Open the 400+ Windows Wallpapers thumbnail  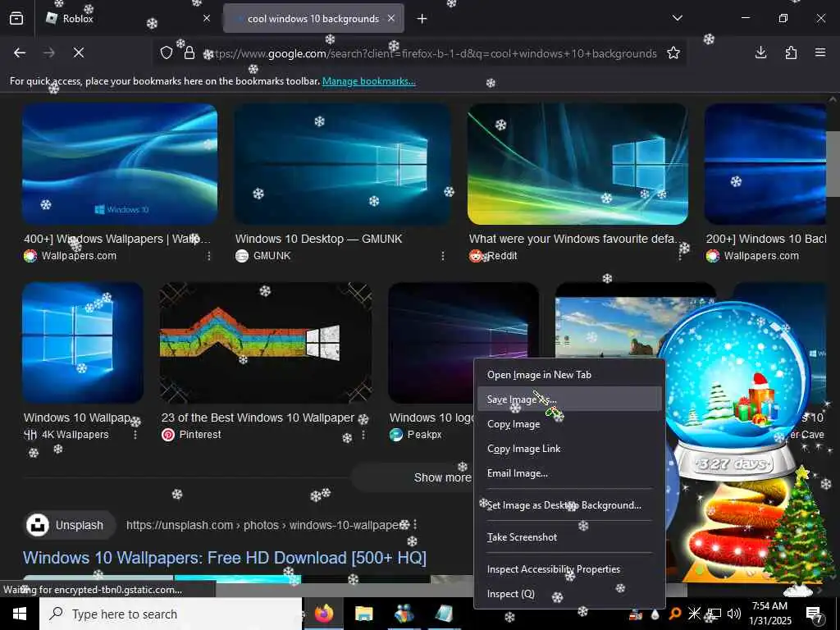(120, 164)
